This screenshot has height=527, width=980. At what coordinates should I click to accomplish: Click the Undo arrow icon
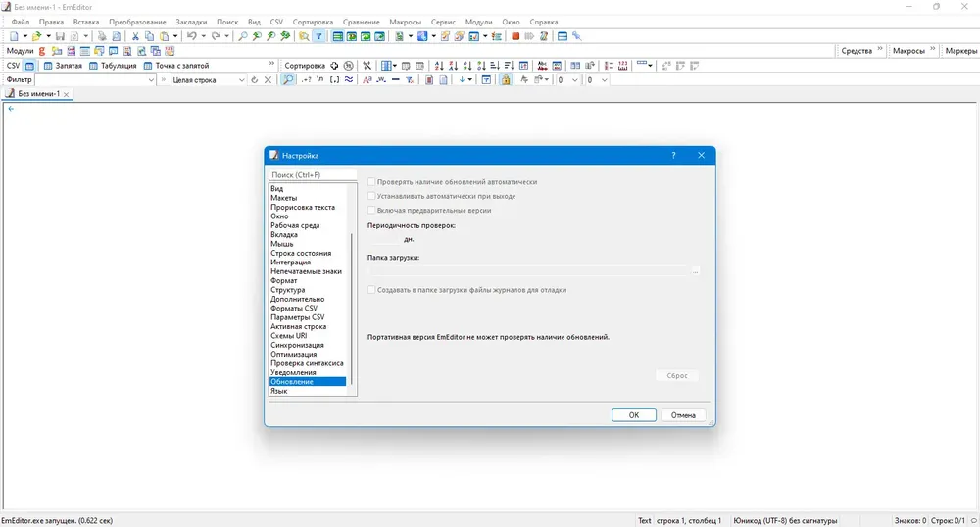(x=192, y=36)
